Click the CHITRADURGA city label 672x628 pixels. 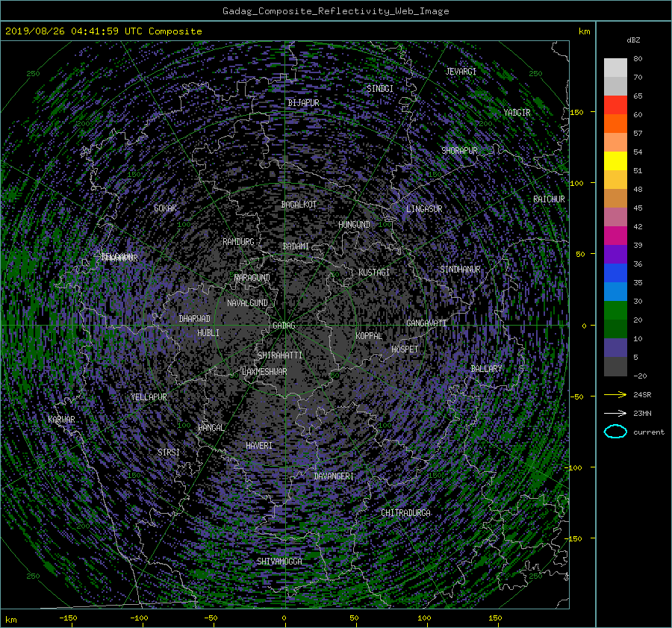(405, 513)
